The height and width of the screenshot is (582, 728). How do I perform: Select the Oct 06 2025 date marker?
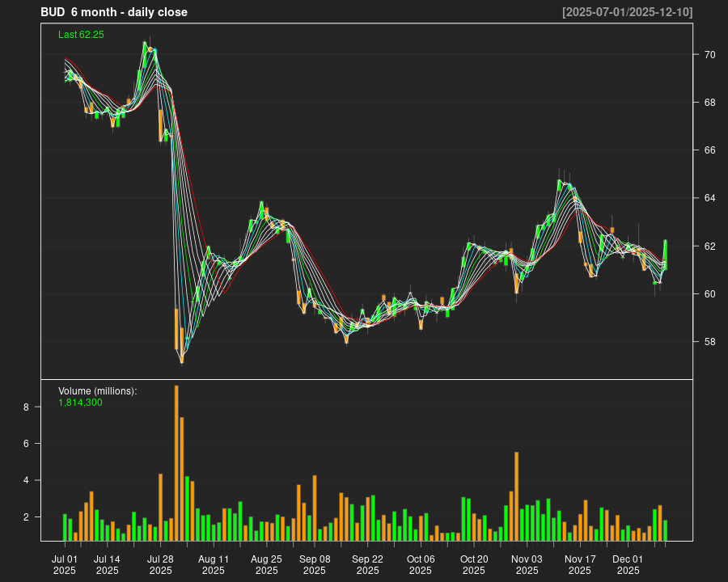pos(421,564)
